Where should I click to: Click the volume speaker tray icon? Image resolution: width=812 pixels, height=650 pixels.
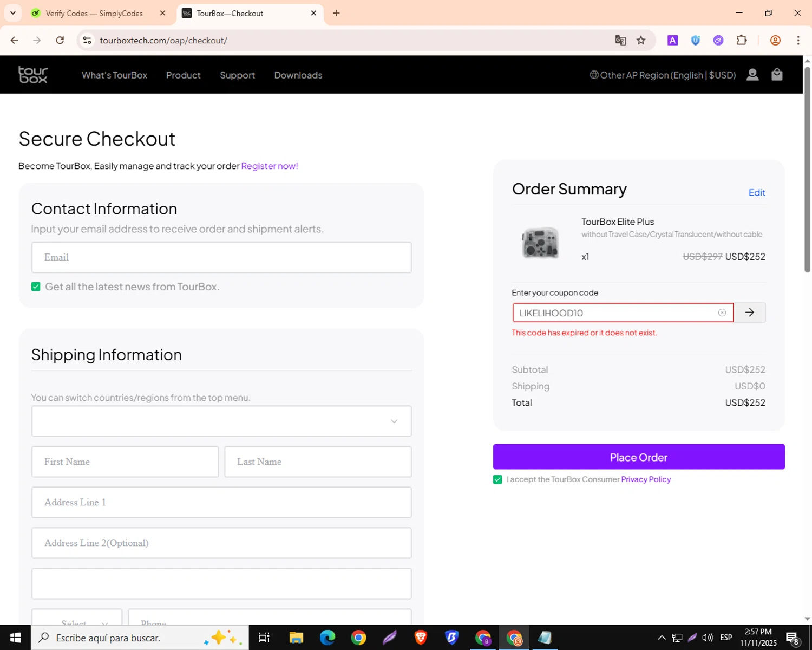click(x=708, y=638)
